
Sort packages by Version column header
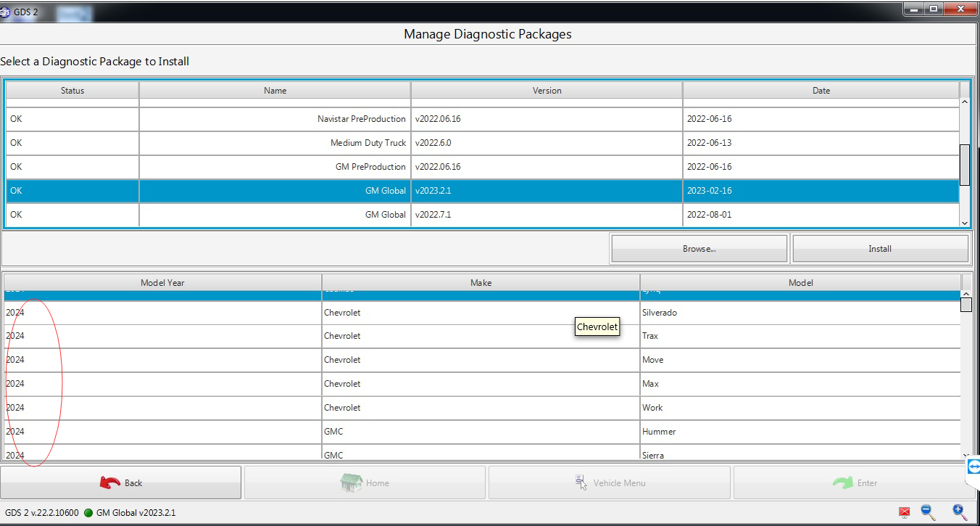tap(547, 91)
